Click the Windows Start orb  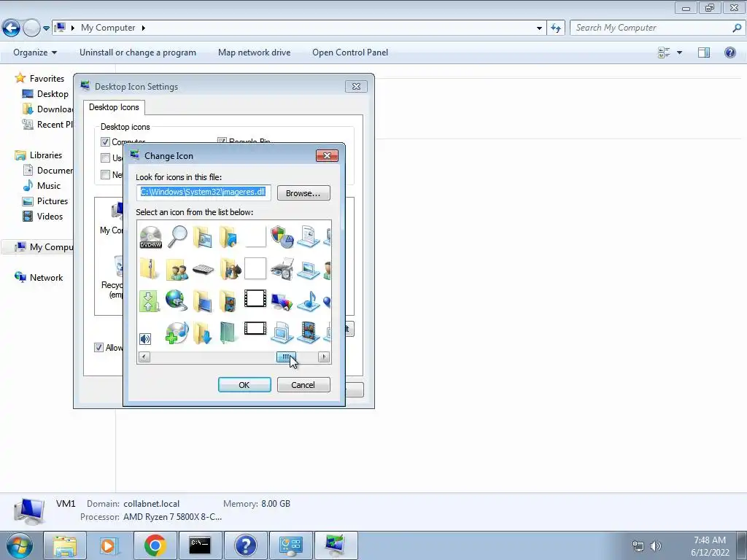coord(19,545)
